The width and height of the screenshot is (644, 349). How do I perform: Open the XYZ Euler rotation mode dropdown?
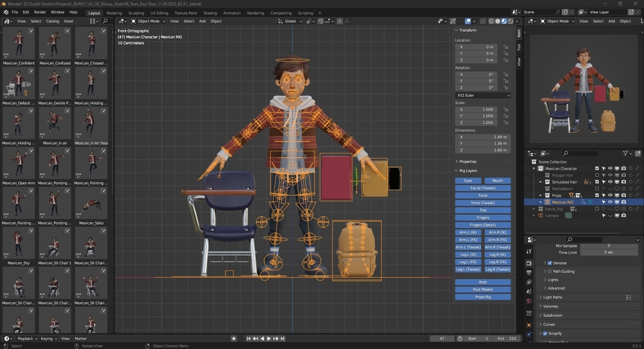483,96
